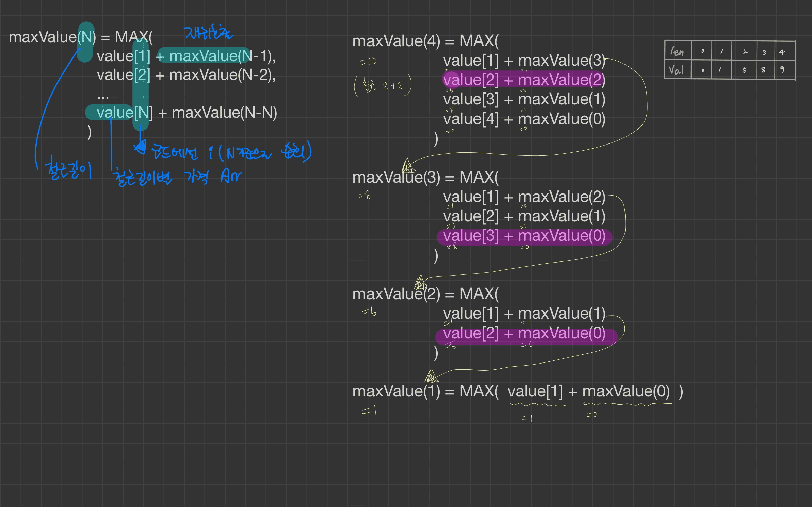Click the handwritten '=10' yellow annotation
The image size is (812, 507).
point(368,62)
